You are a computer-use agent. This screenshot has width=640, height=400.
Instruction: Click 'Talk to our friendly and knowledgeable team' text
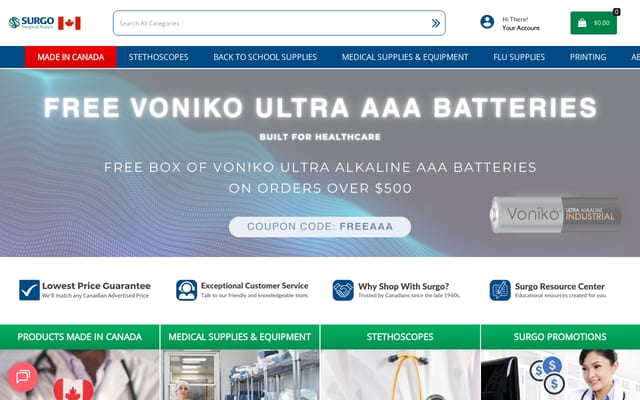pos(255,295)
